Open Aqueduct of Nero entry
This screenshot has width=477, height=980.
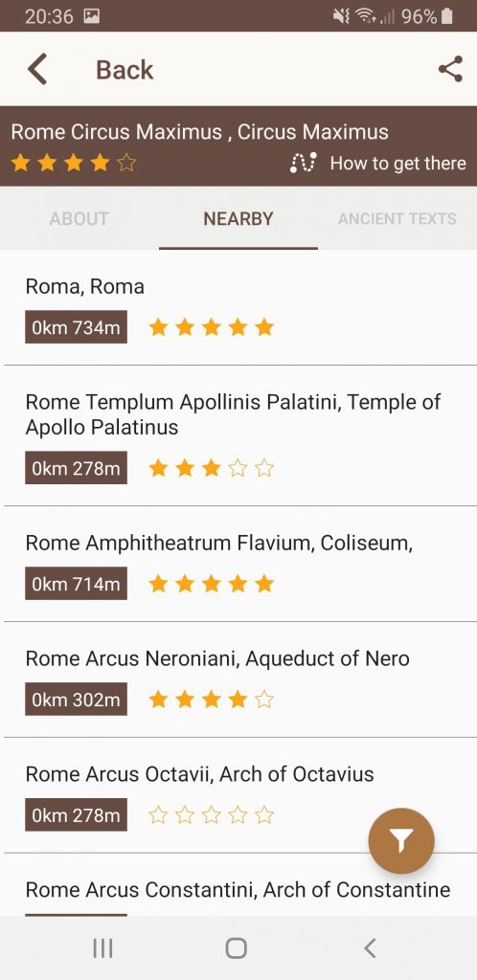pos(238,680)
